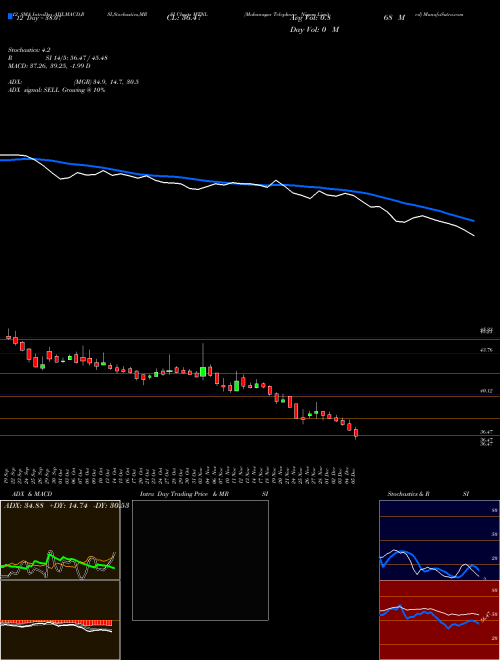Viewport: 500px width, 660px height.
Task: Open the blue Stochastics mini chart
Action: tap(439, 540)
